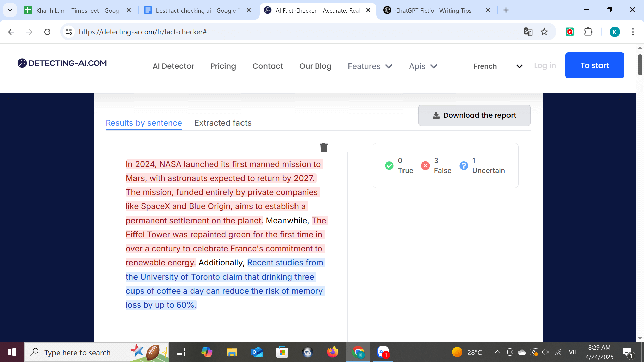Viewport: 644px width, 362px height.
Task: Click the Log in link
Action: 545,66
